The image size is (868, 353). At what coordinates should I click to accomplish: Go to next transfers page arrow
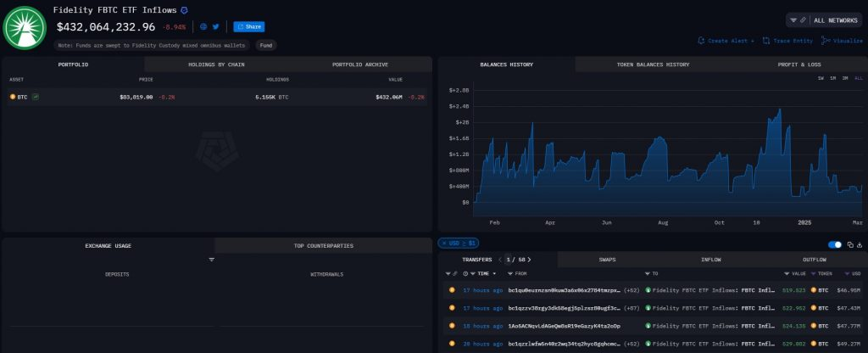(529, 260)
